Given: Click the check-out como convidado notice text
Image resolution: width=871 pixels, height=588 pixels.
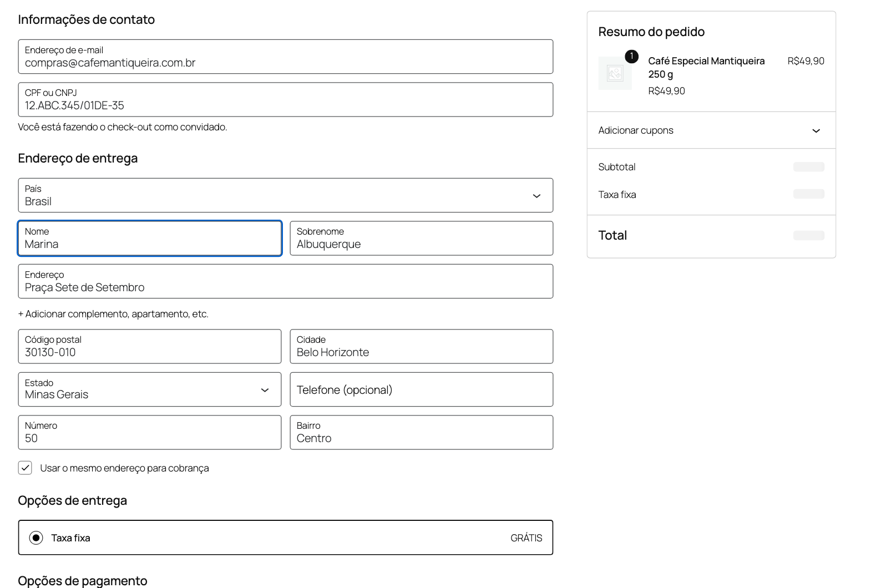Looking at the screenshot, I should [123, 127].
